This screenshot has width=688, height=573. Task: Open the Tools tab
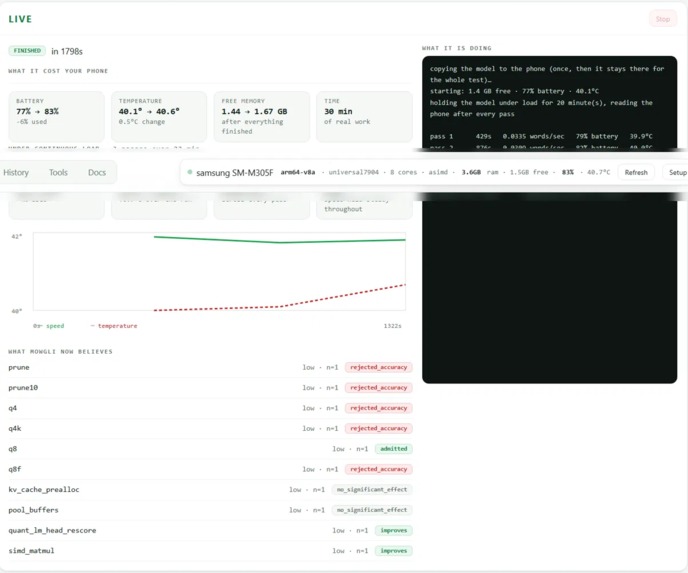(x=58, y=172)
